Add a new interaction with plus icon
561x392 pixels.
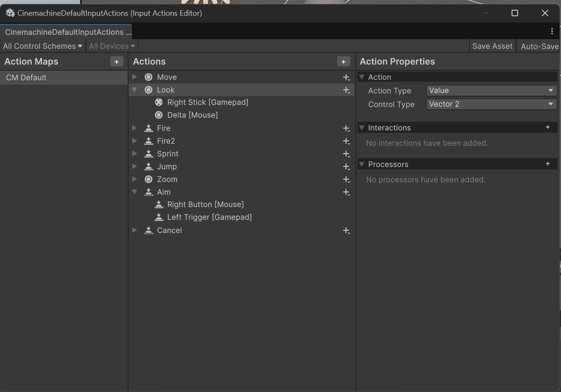point(548,127)
